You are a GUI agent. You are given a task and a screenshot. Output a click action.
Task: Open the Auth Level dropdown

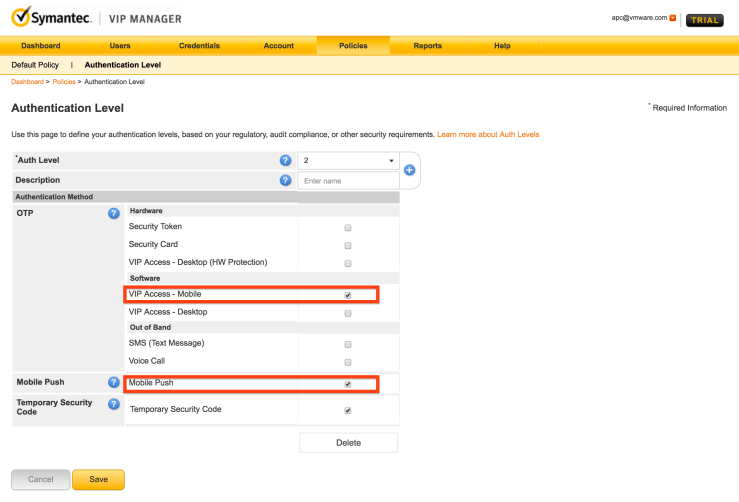348,160
